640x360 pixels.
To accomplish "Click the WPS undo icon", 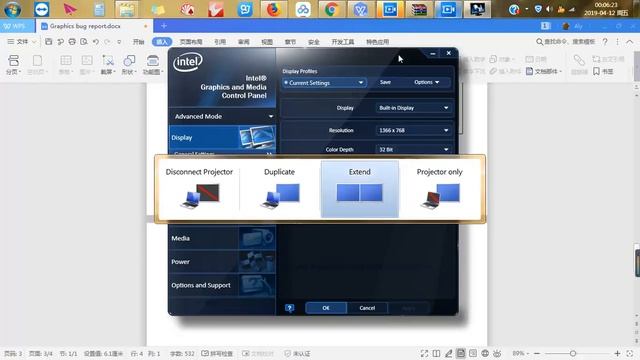I will [x=96, y=42].
